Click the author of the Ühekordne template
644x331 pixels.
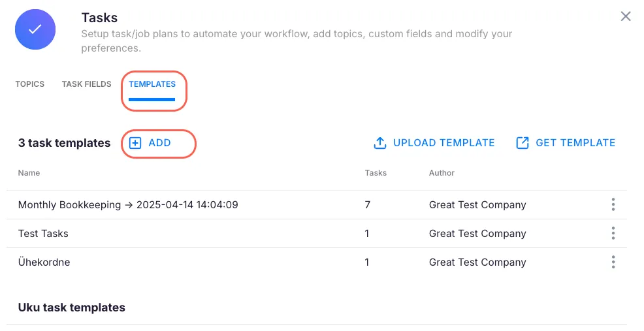coord(477,262)
